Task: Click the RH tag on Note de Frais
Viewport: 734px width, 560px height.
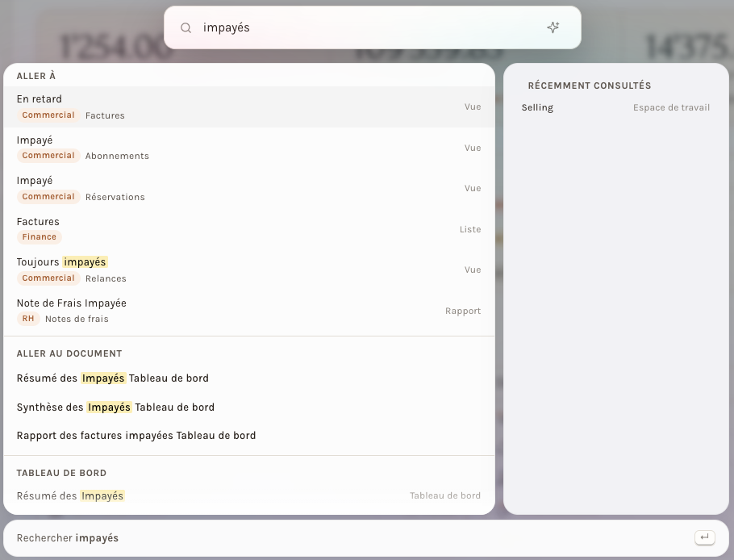Action: (28, 319)
